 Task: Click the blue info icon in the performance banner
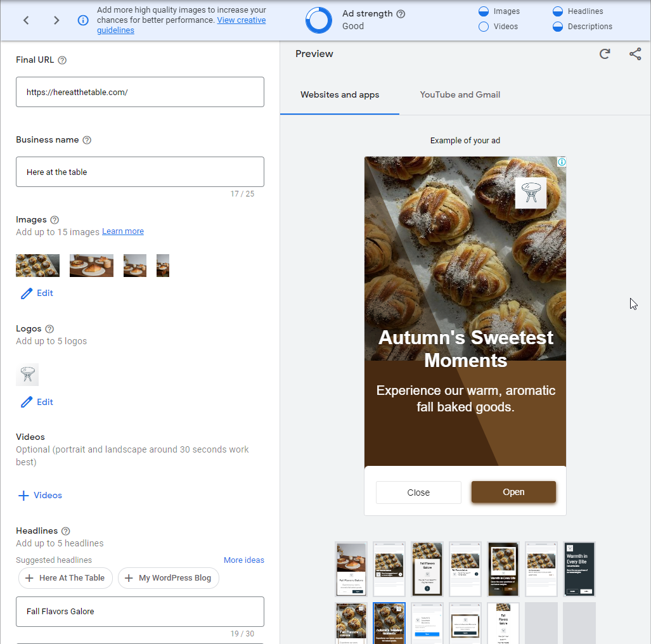point(83,20)
